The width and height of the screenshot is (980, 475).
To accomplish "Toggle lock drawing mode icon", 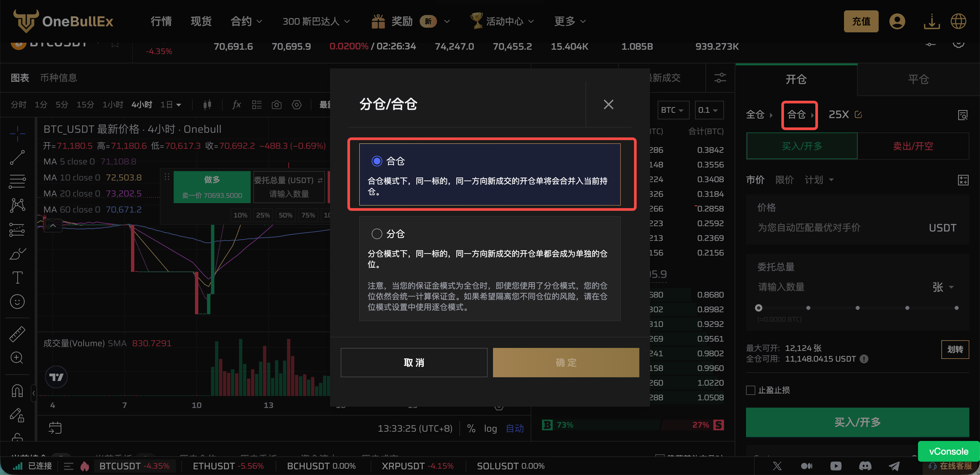I will click(x=17, y=415).
